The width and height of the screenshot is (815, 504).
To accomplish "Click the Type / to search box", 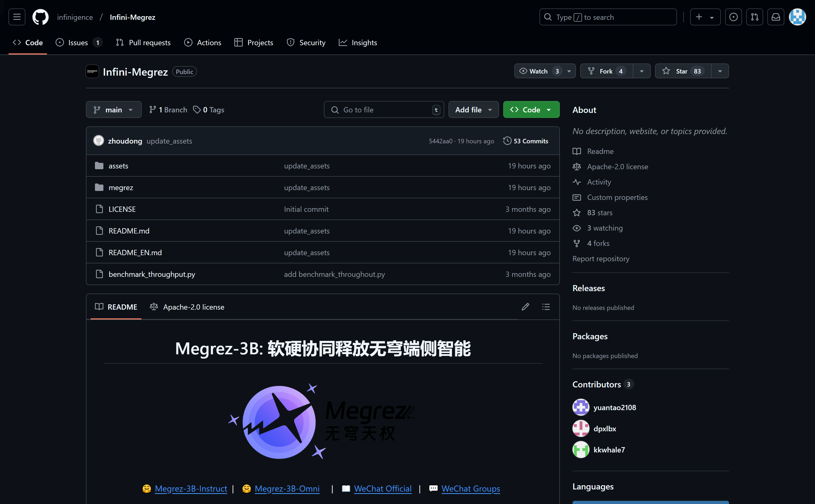I will (608, 17).
